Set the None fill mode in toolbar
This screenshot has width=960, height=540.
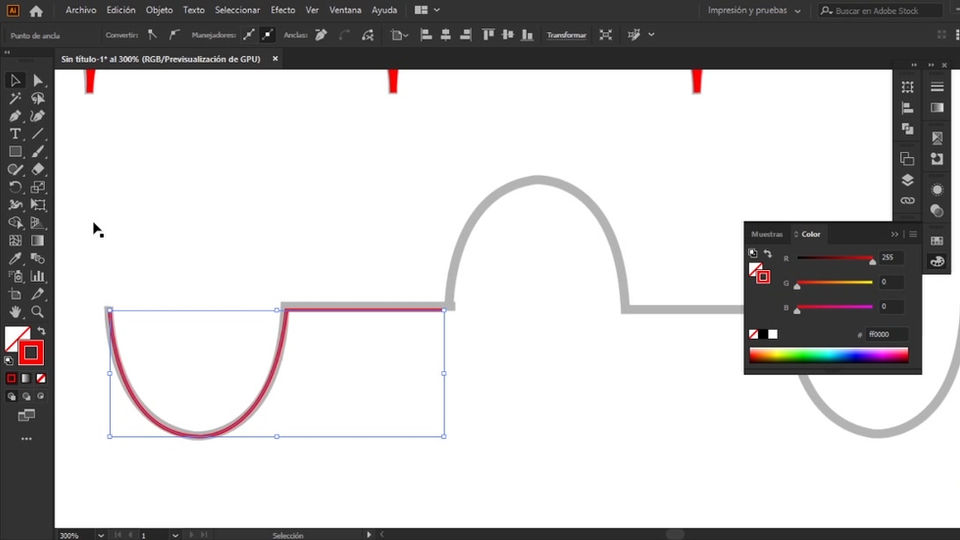pos(41,378)
